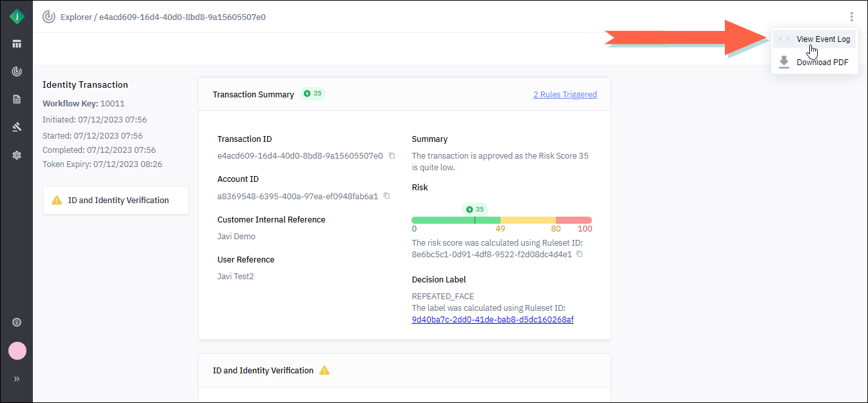Copy the Transaction ID to clipboard

391,156
